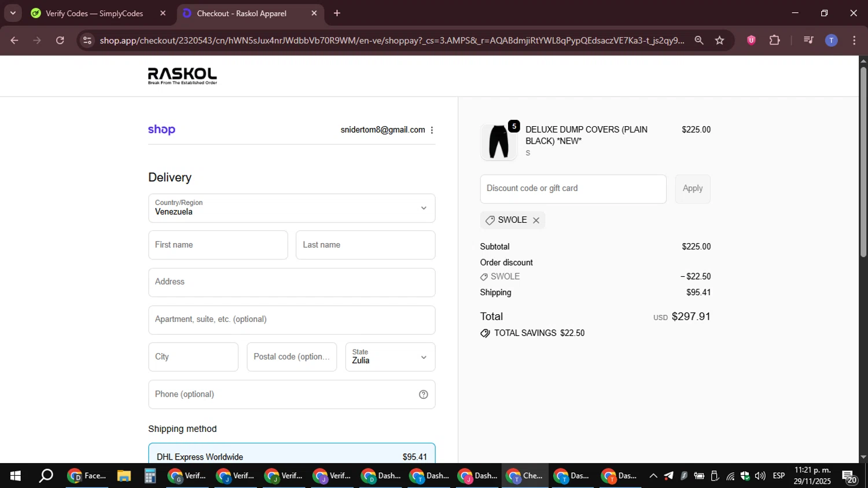Click the Shipping amount $95.41 in summary
868x488 pixels.
click(x=698, y=292)
